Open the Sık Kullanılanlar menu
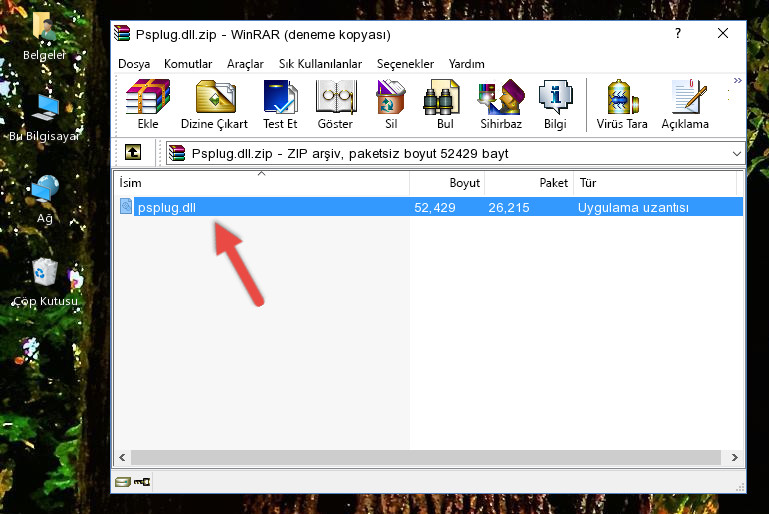 (320, 64)
